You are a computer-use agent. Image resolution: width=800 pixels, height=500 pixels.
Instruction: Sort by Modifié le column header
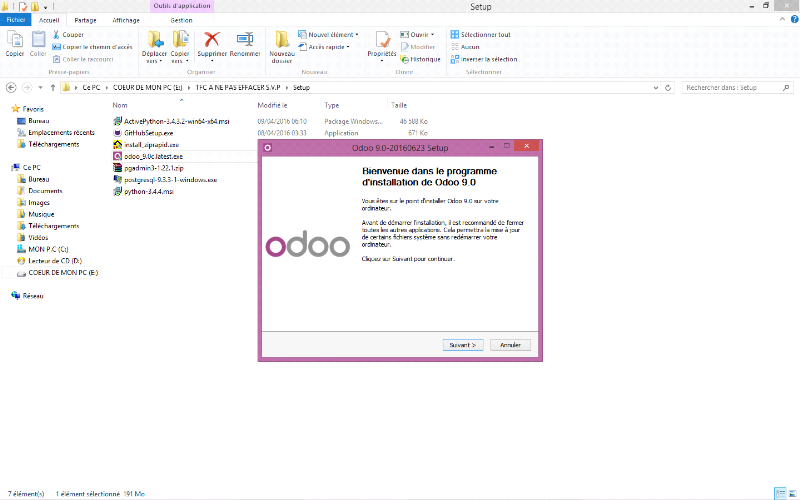tap(272, 106)
